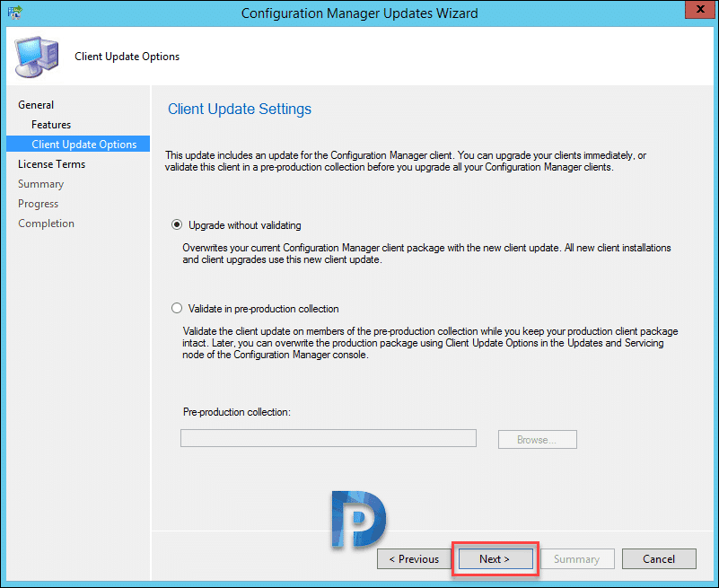
Task: Click 'Validate the client update on members' description
Action: tap(430, 343)
